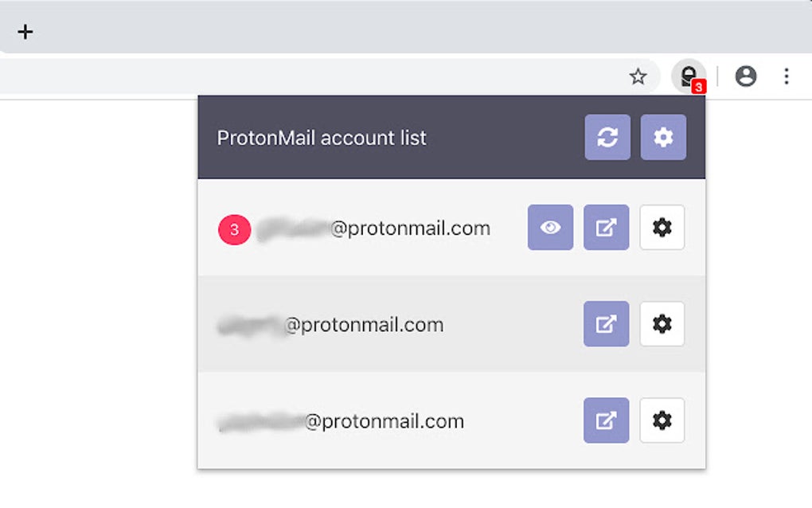Open the third account's settings gear
This screenshot has width=812, height=508.
tap(662, 420)
